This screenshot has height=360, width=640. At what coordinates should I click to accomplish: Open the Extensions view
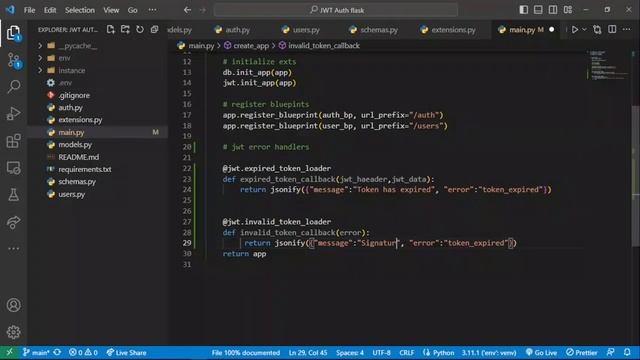tap(13, 141)
